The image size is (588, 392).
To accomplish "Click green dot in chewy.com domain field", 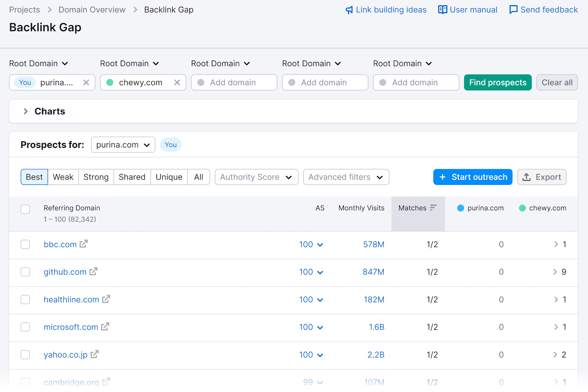I will [110, 83].
